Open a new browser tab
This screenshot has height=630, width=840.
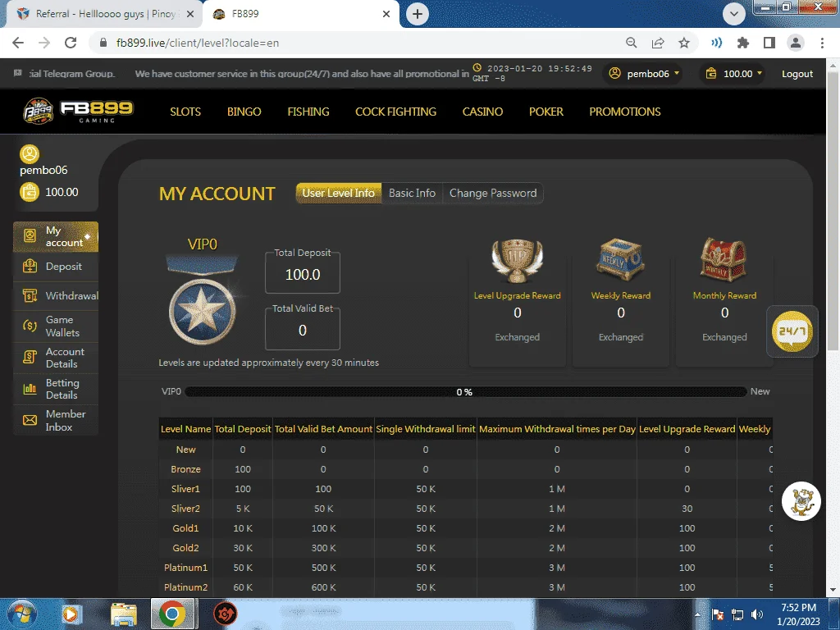418,14
